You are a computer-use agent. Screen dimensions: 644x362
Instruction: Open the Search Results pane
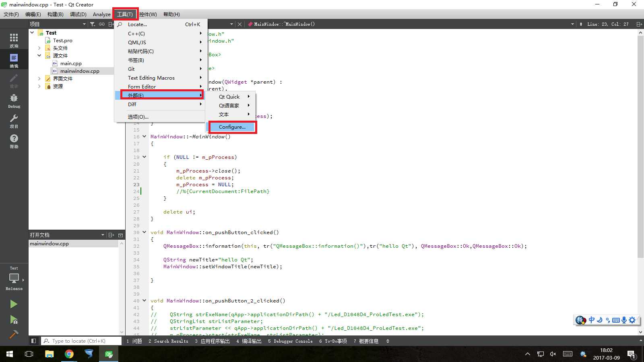[x=168, y=341]
